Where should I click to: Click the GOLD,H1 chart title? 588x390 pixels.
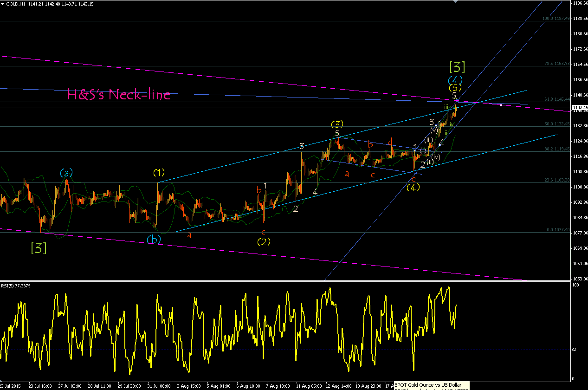coord(15,4)
